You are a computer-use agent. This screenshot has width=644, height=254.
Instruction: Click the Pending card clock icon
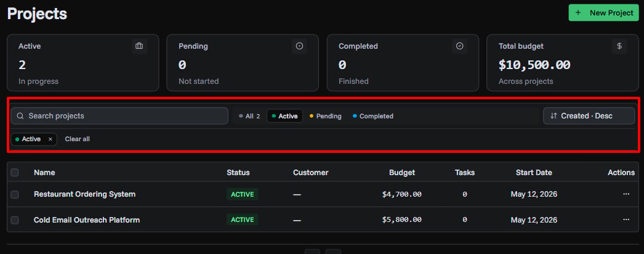(x=299, y=46)
